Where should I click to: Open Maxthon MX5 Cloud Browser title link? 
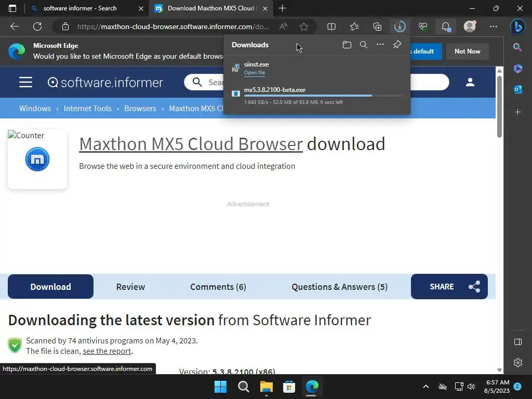[x=191, y=144]
